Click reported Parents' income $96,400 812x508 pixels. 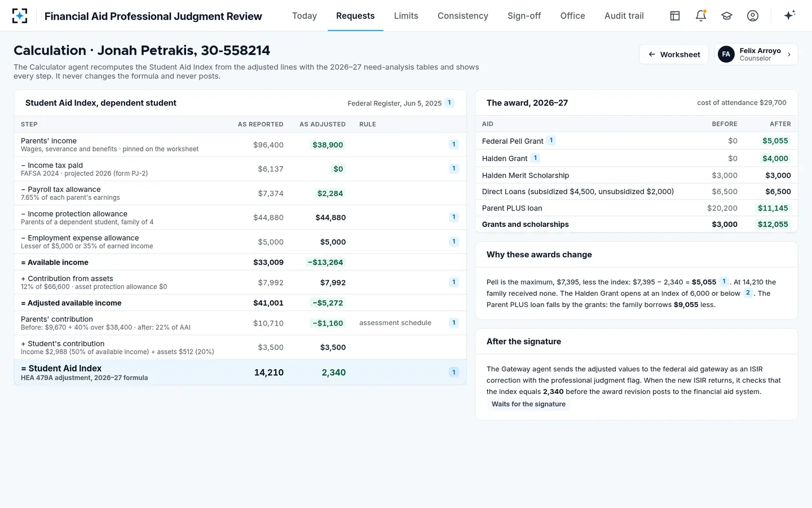(x=268, y=145)
